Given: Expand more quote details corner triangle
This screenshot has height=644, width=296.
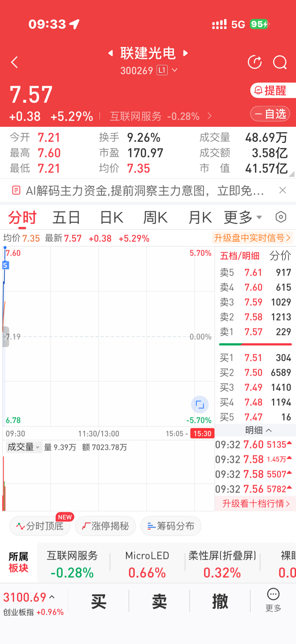Looking at the screenshot, I should pos(291,174).
